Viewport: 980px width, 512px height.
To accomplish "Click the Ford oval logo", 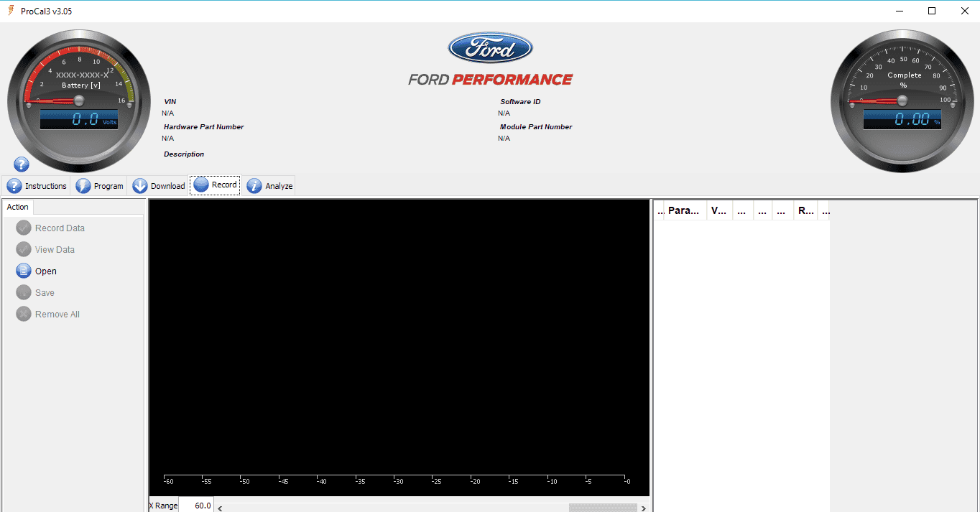I will point(491,49).
